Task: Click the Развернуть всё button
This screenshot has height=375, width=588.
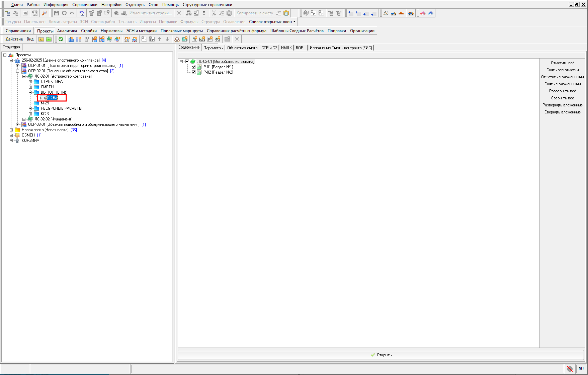Action: point(562,91)
